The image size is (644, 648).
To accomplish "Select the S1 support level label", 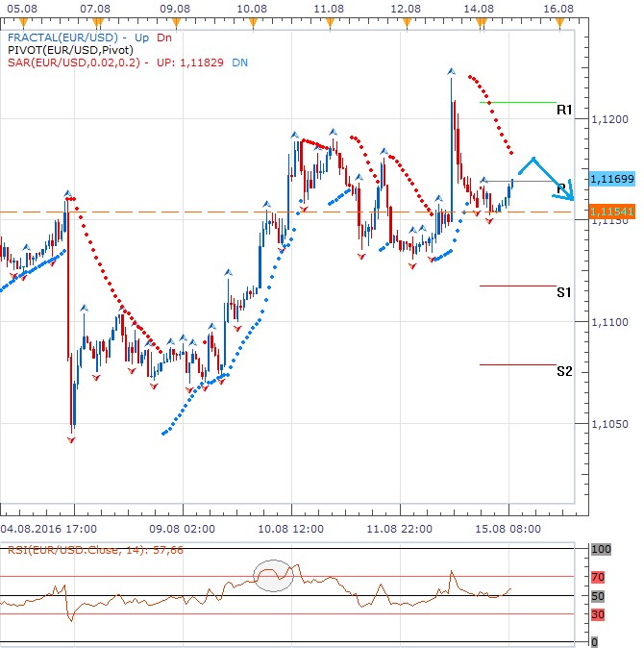I will (564, 292).
